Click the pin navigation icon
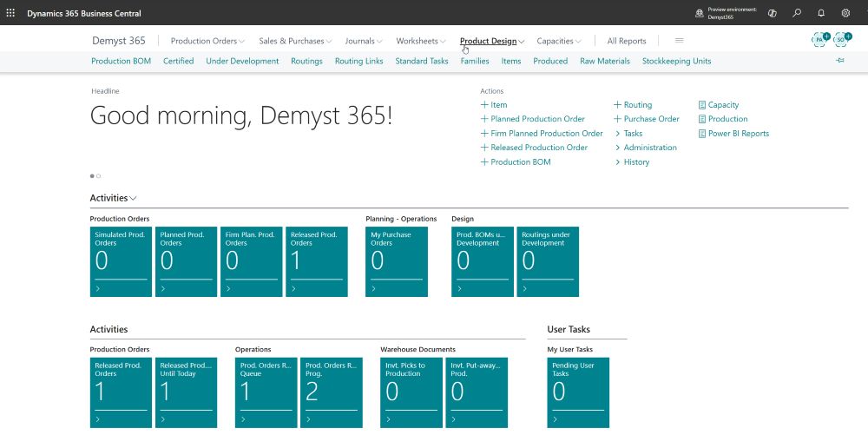The image size is (868, 448). point(839,61)
